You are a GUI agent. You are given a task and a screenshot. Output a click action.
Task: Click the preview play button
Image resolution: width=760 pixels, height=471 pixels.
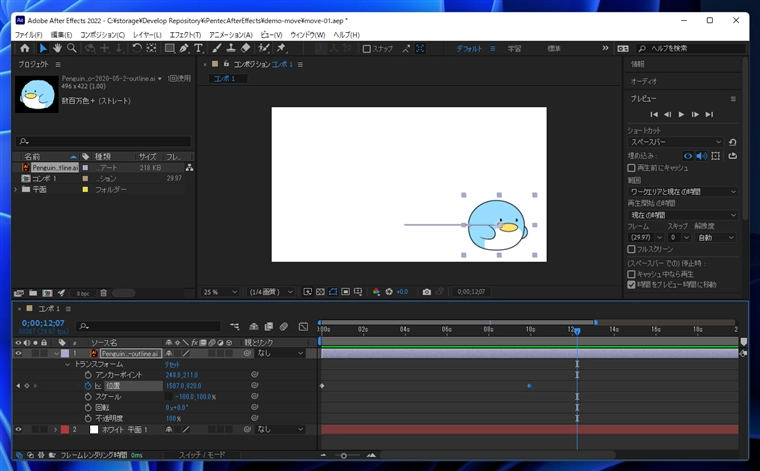(x=681, y=114)
